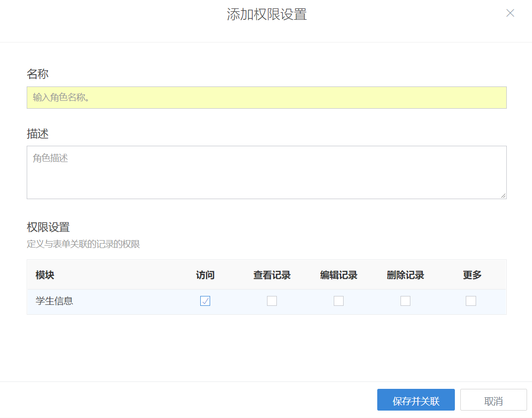Image resolution: width=532 pixels, height=418 pixels.
Task: Select the 删除记录 column header
Action: coord(405,275)
